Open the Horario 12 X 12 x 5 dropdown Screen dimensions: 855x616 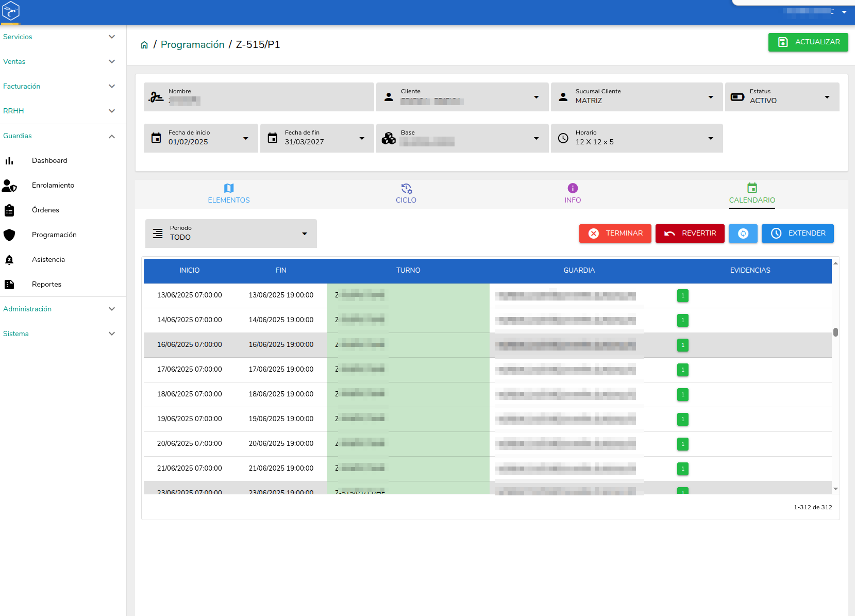[637, 138]
